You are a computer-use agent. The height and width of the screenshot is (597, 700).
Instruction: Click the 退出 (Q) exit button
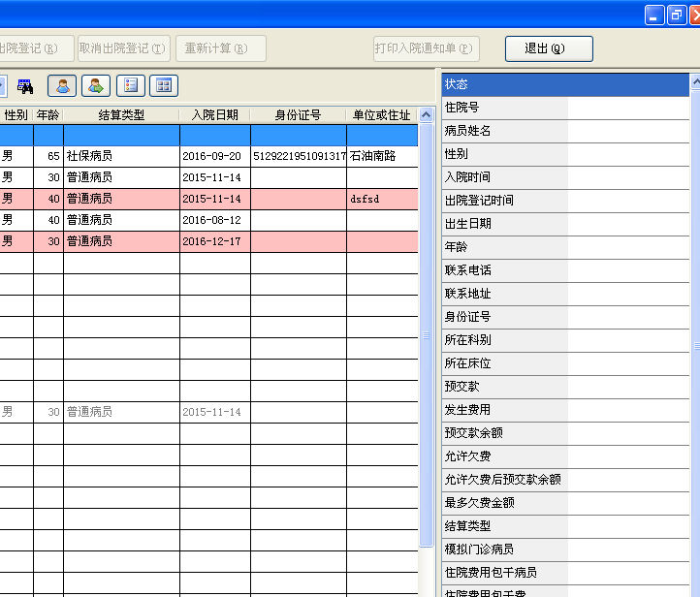click(549, 48)
